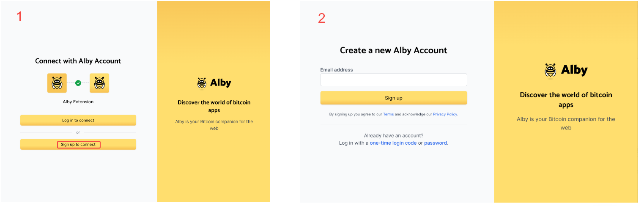The width and height of the screenshot is (644, 206).
Task: Click the Connect with Alby Account heading
Action: click(x=78, y=61)
